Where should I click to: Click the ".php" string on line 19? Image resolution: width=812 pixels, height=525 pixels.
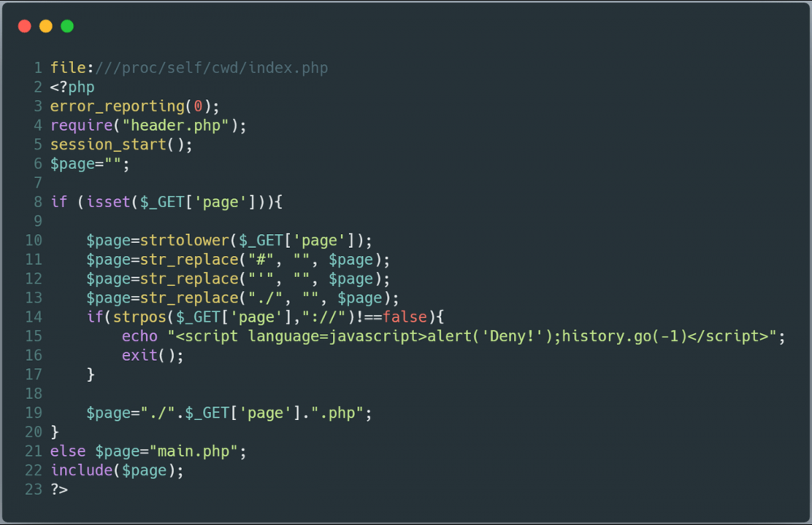tap(337, 413)
